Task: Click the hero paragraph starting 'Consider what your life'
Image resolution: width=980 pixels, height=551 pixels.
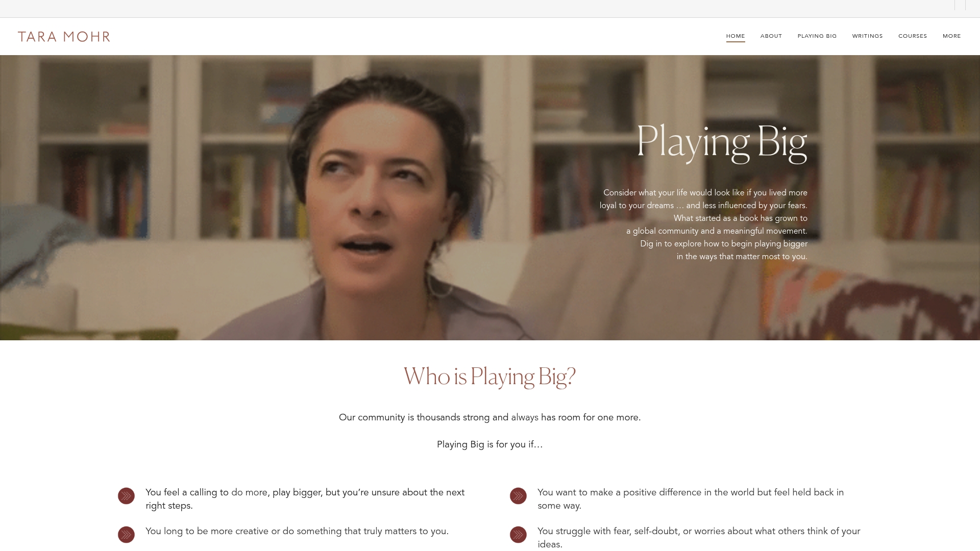Action: [x=703, y=224]
